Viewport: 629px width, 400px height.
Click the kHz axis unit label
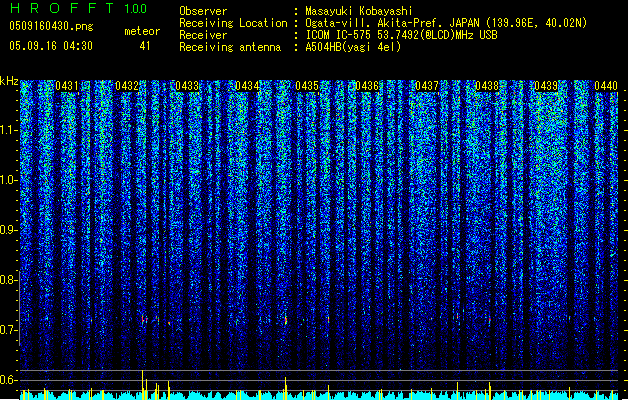tap(9, 81)
